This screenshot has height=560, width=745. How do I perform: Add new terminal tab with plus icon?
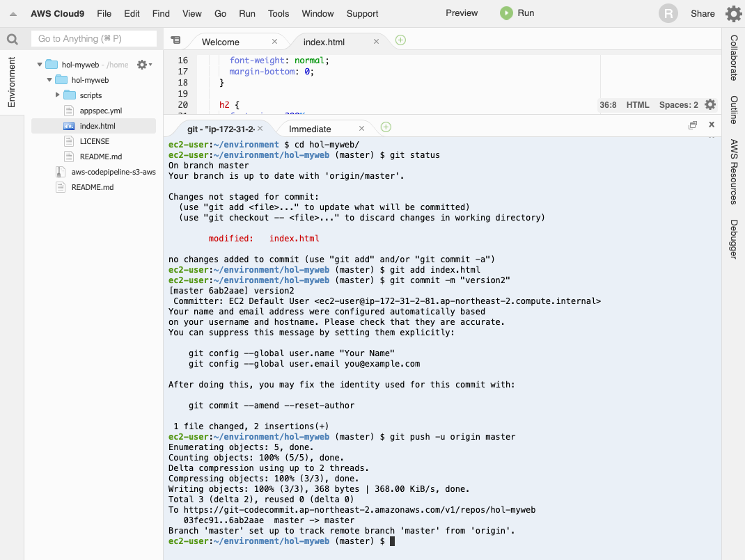386,127
